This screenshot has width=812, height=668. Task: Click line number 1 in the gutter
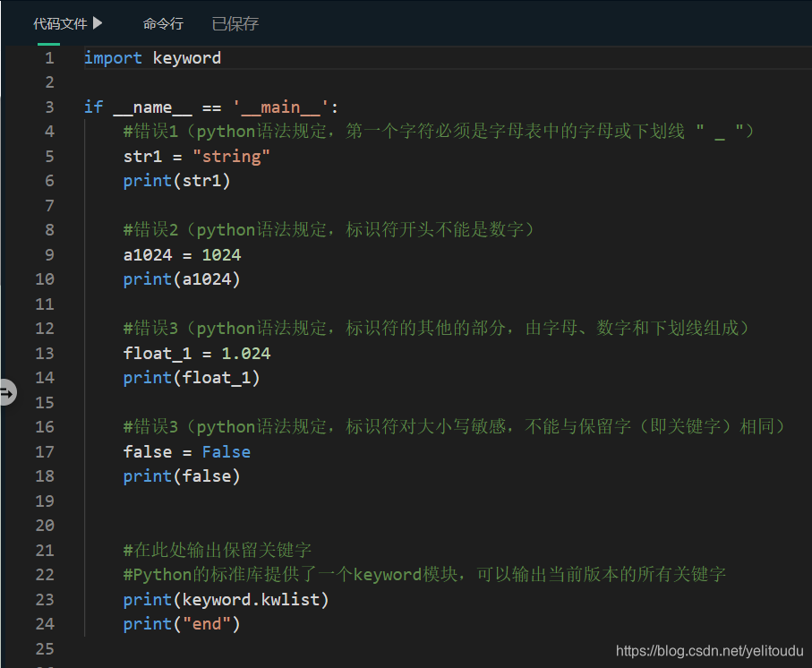pos(49,58)
